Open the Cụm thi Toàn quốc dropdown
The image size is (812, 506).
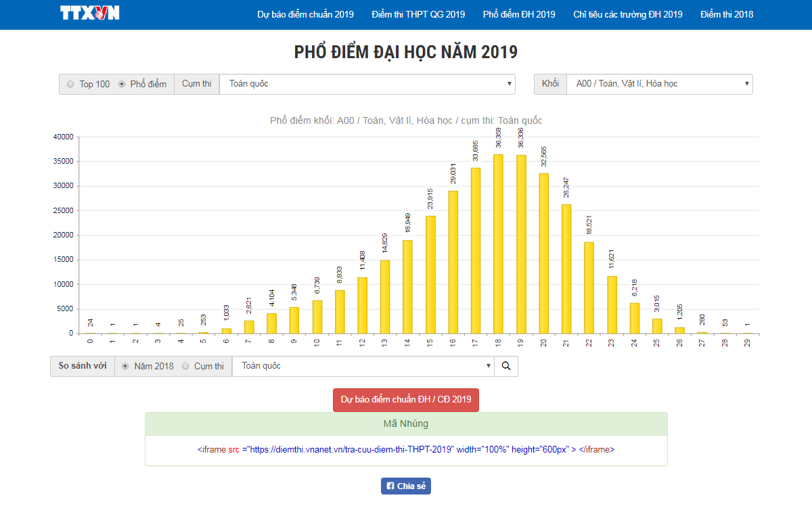[367, 84]
